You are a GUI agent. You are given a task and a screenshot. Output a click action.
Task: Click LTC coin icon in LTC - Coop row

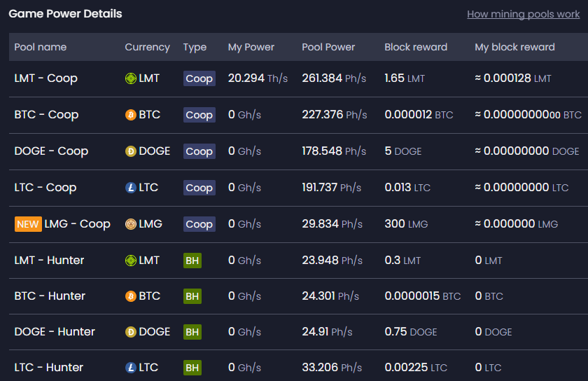[130, 188]
